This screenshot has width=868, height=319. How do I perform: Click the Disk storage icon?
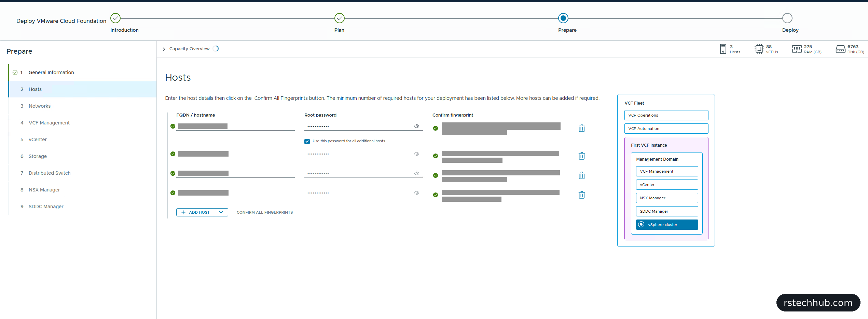click(840, 49)
